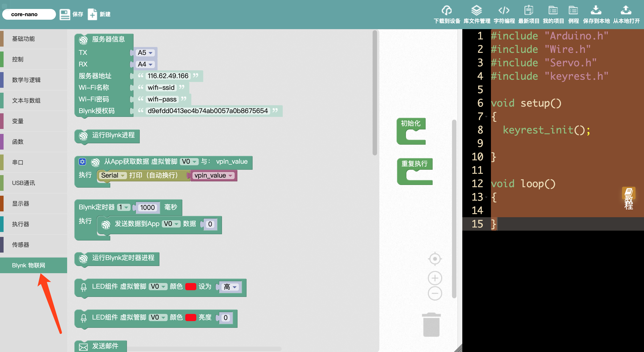
Task: Center the workspace with the crosshair icon
Action: [435, 259]
